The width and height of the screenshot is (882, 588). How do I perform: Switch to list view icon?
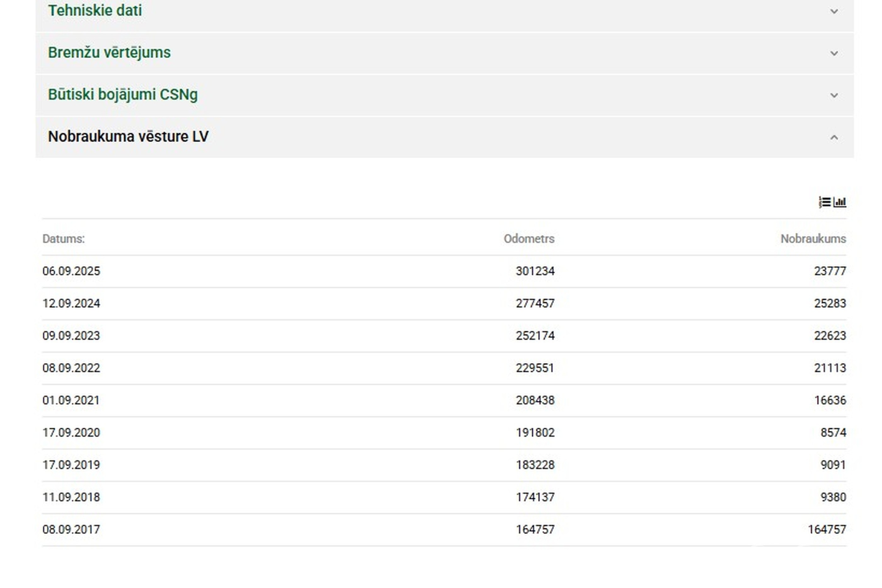pos(824,202)
